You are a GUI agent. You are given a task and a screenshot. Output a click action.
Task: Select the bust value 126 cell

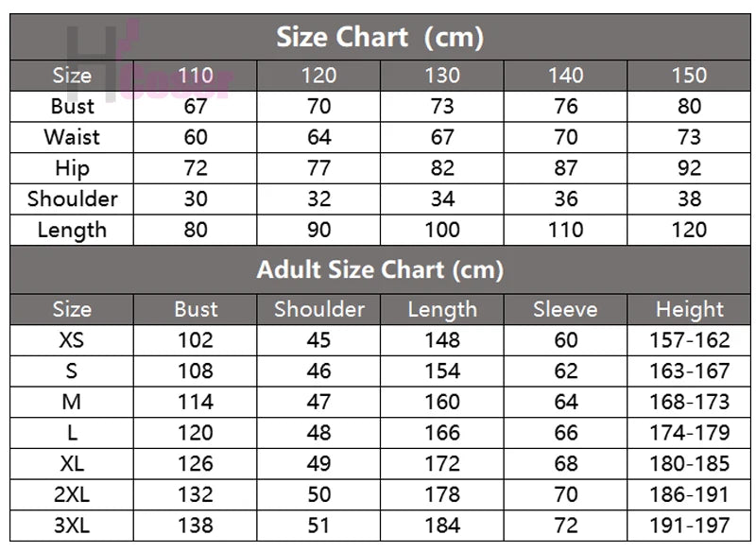pyautogui.click(x=196, y=464)
